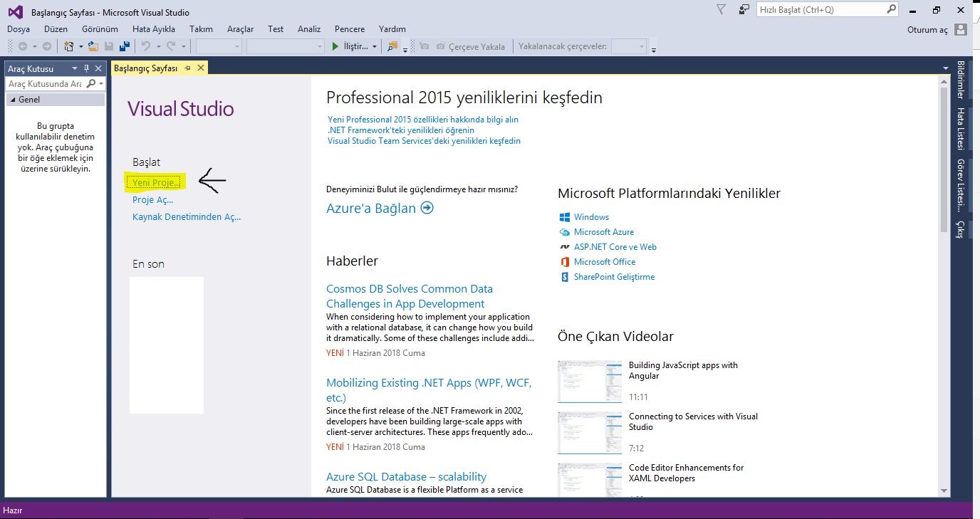Viewport: 980px width, 519px height.
Task: Click the ASP.NET Core ve Web icon
Action: pos(565,247)
